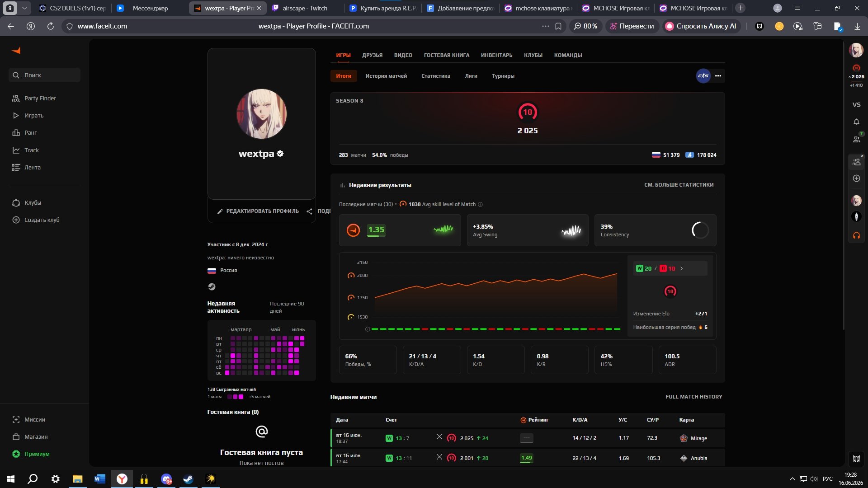Click the РУС language indicator
This screenshot has width=868, height=488.
pos(827,479)
